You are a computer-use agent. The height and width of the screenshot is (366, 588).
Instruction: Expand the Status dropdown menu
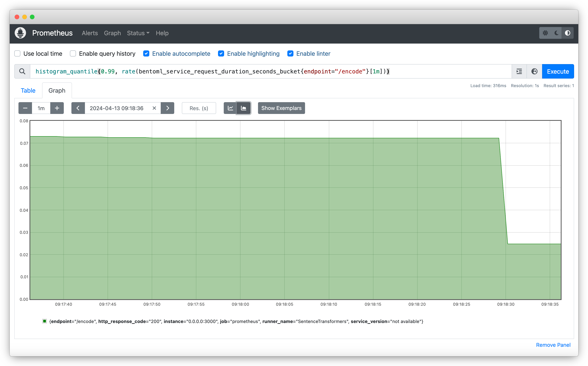click(x=138, y=33)
